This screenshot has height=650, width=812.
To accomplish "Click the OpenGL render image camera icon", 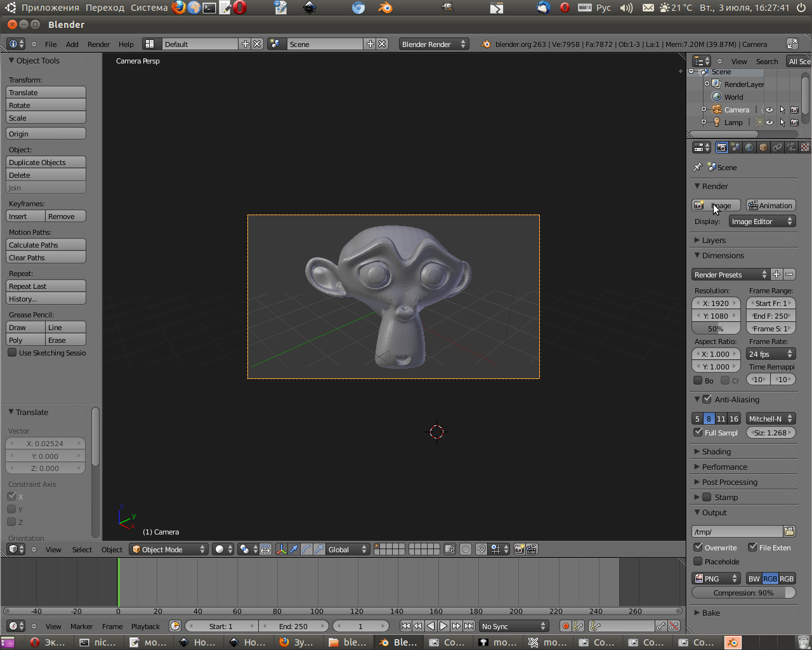I will (x=520, y=549).
